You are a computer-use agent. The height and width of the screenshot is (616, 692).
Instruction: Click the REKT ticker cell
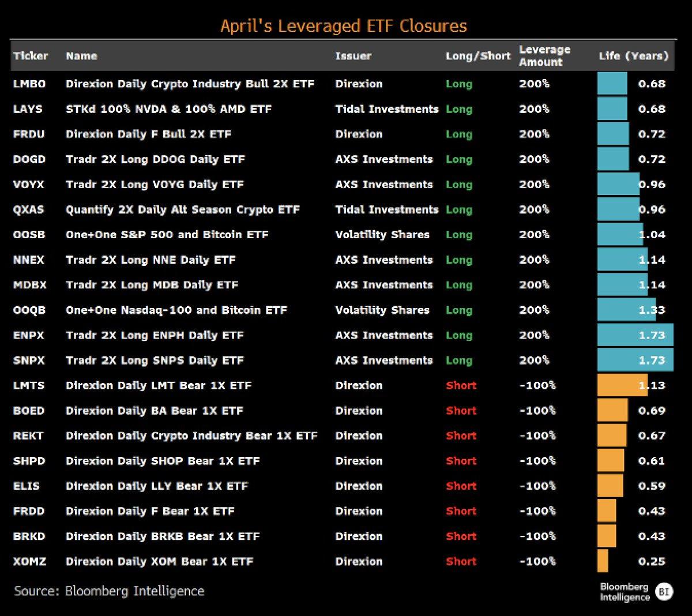28,436
